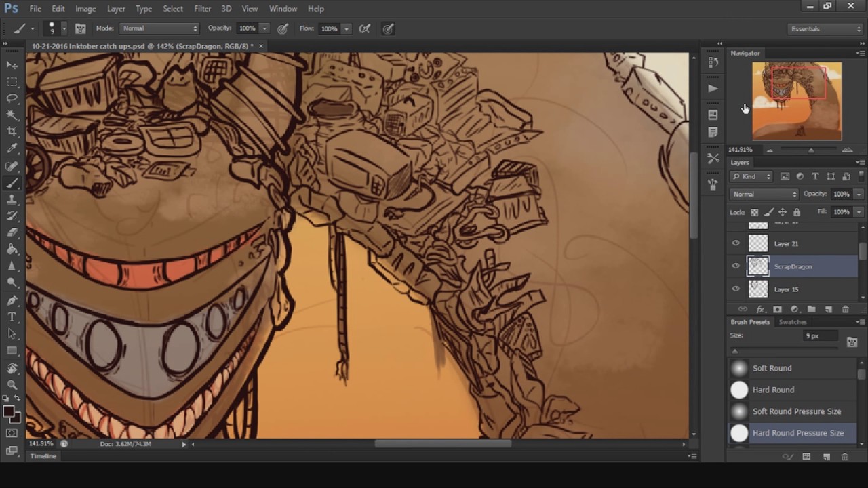Select the Type tool
Viewport: 868px width, 488px height.
12,317
